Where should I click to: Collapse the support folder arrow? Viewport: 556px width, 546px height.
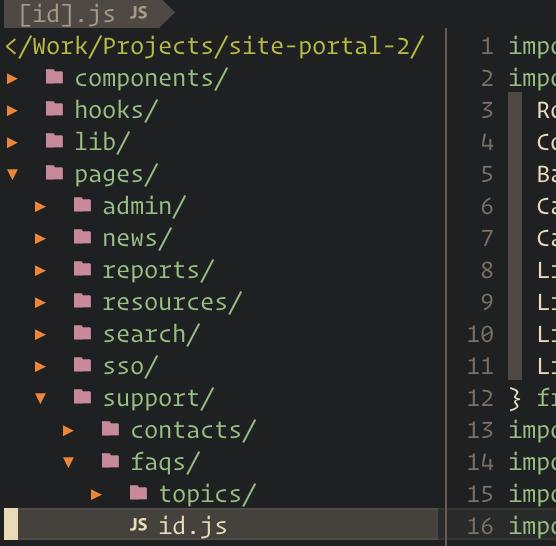click(x=40, y=398)
